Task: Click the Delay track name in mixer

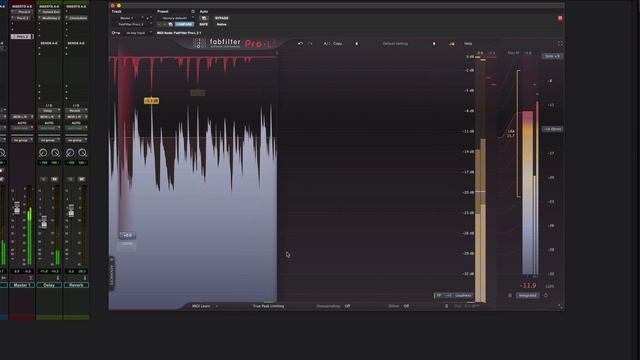Action: (x=49, y=285)
